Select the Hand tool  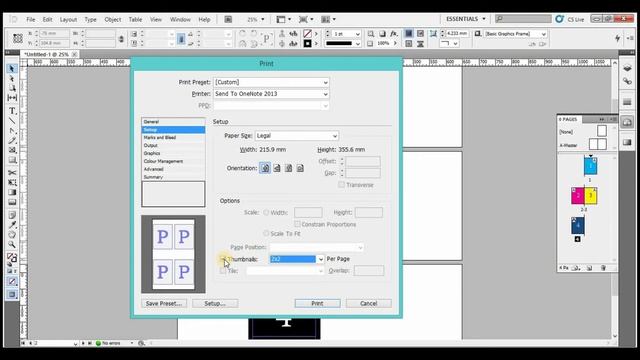[x=12, y=234]
